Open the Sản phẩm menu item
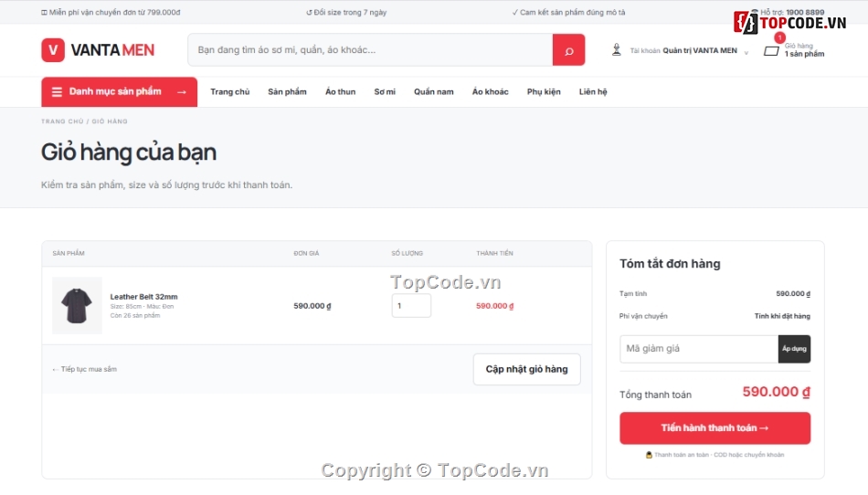Viewport: 868px width, 495px height. (x=287, y=92)
